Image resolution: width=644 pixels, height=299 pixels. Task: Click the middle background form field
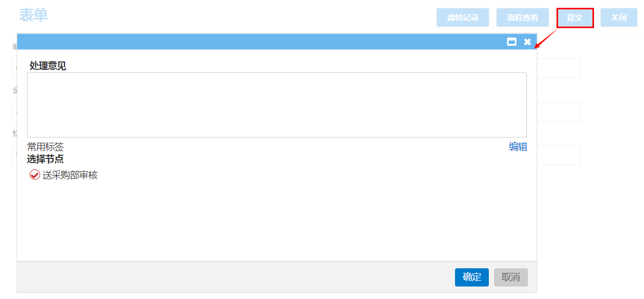(x=559, y=111)
